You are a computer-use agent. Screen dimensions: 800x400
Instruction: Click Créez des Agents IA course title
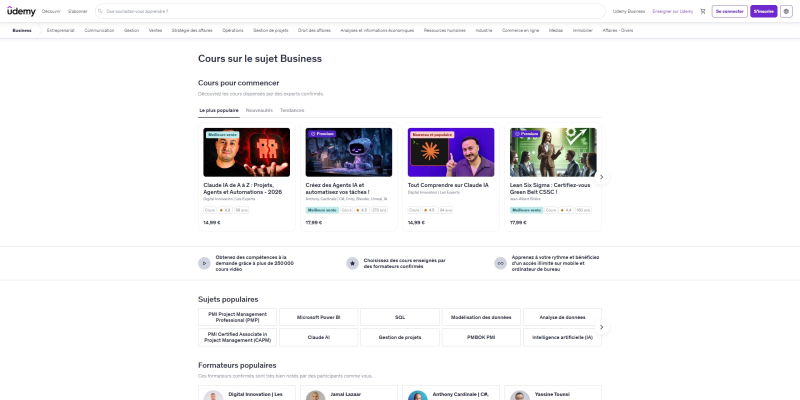tap(337, 188)
